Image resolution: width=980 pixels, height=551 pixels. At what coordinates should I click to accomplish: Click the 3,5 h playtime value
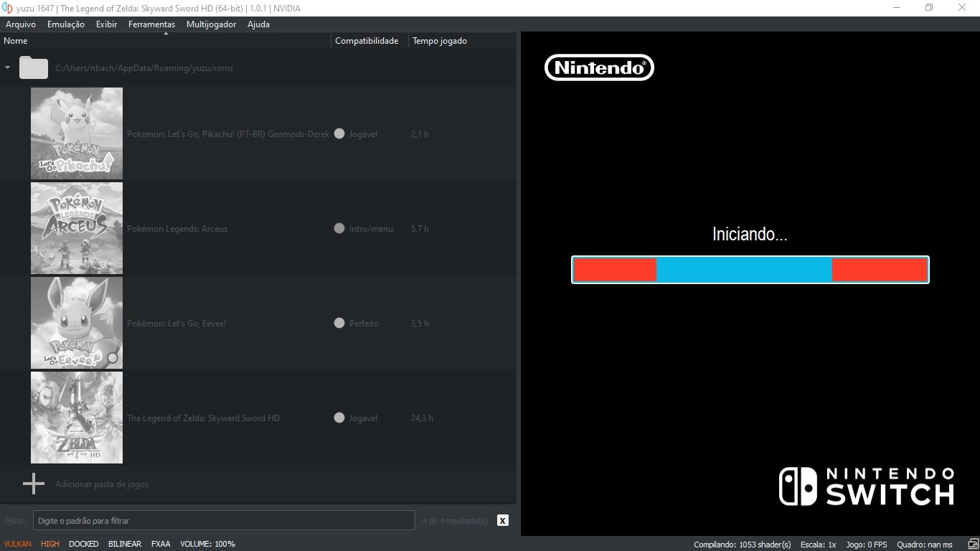click(420, 324)
